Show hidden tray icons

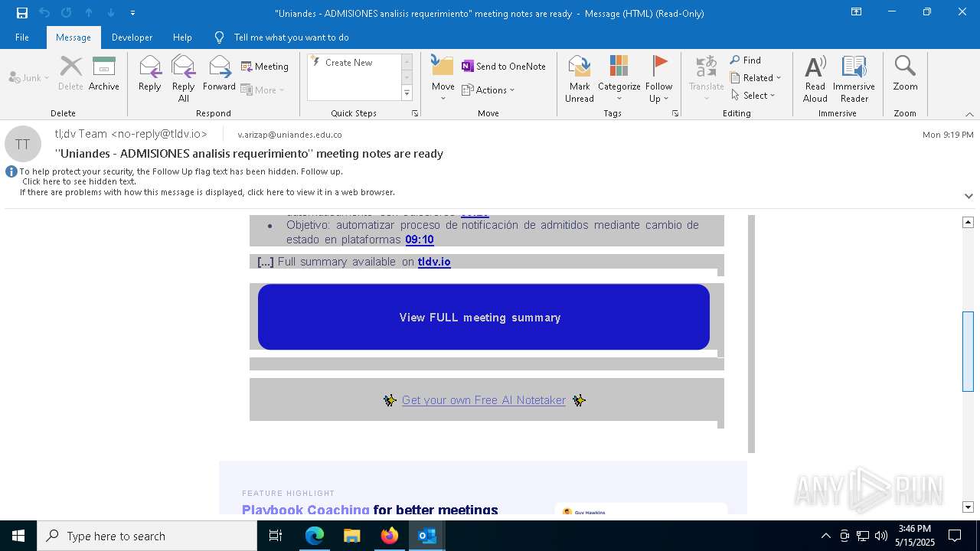pos(825,536)
